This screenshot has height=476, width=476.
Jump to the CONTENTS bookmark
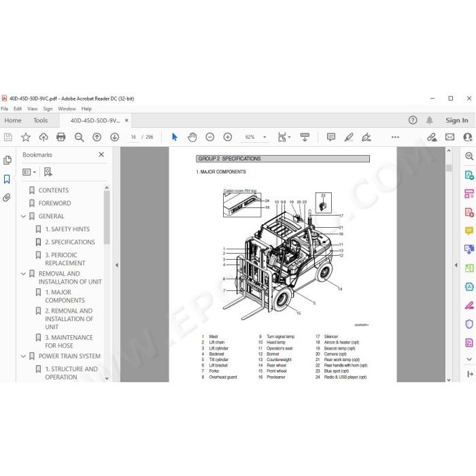pyautogui.click(x=54, y=190)
